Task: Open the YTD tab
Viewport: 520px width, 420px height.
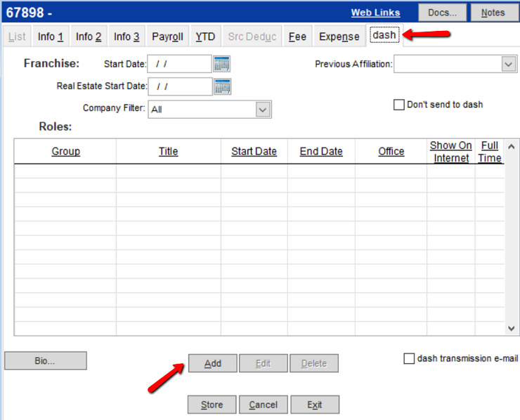Action: pyautogui.click(x=205, y=36)
